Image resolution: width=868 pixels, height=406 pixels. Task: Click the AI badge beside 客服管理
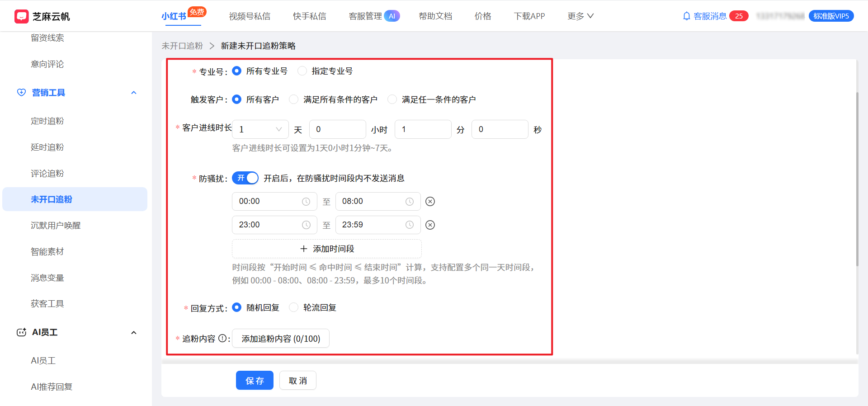(392, 16)
